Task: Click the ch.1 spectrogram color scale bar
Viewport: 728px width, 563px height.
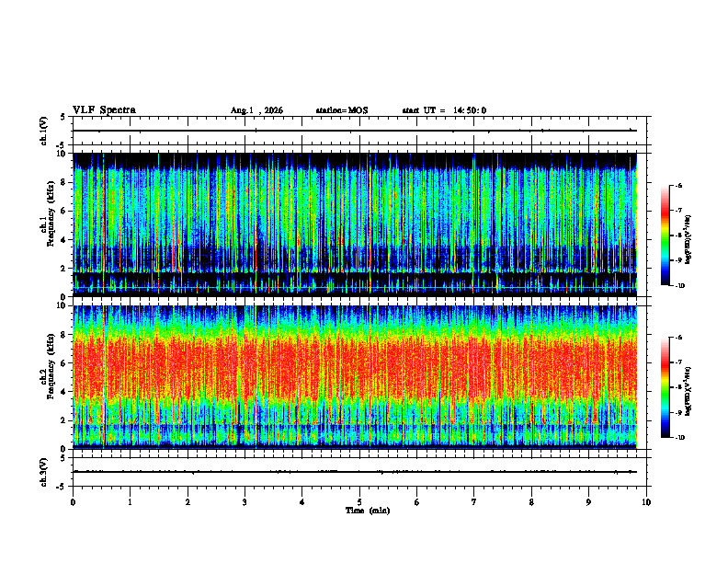Action: coord(665,236)
